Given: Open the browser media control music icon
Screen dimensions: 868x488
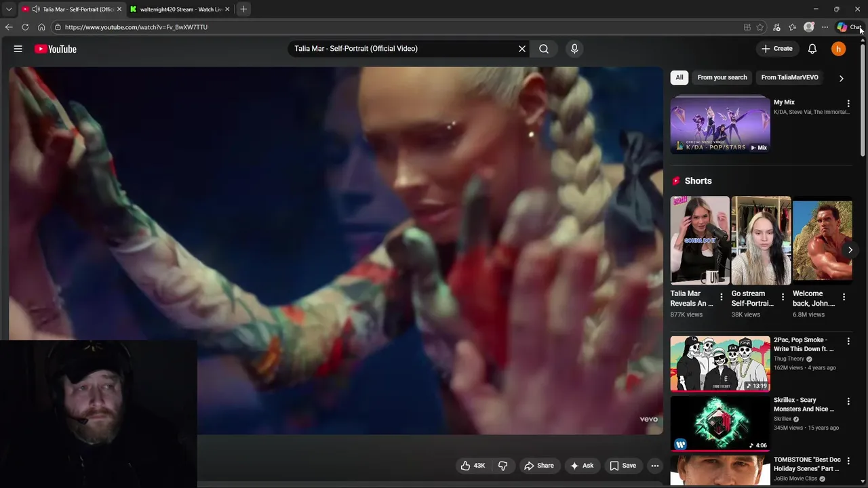Looking at the screenshot, I should pos(776,27).
